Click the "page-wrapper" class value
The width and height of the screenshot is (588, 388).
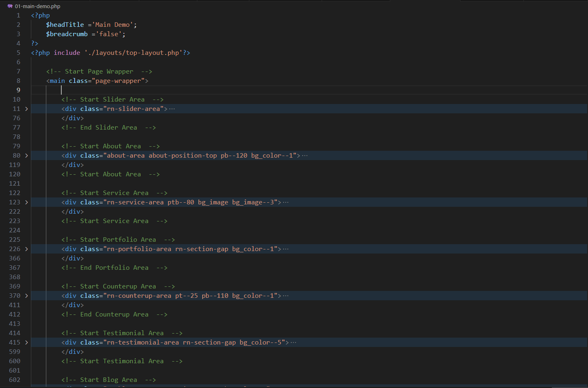tap(118, 81)
